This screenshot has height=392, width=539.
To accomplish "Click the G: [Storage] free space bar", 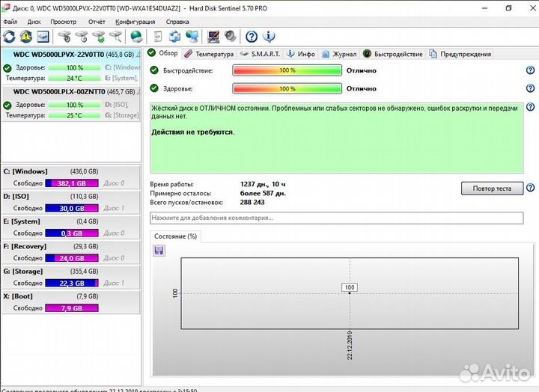I will pyautogui.click(x=72, y=283).
